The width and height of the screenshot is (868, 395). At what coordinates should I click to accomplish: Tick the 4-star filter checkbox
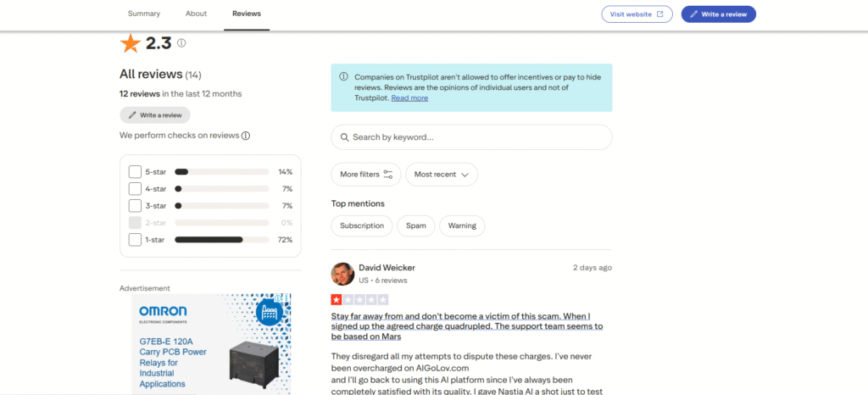pyautogui.click(x=135, y=189)
